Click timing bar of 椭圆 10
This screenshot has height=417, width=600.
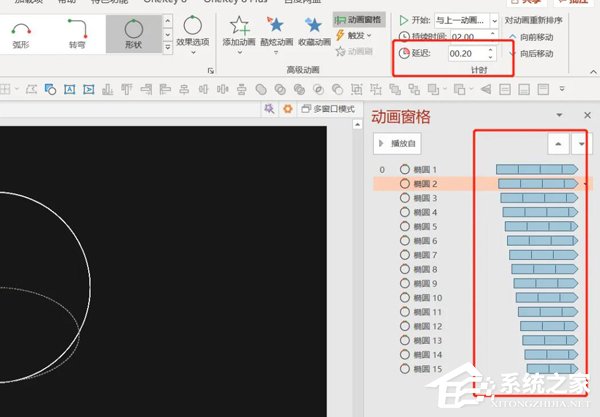click(x=546, y=298)
